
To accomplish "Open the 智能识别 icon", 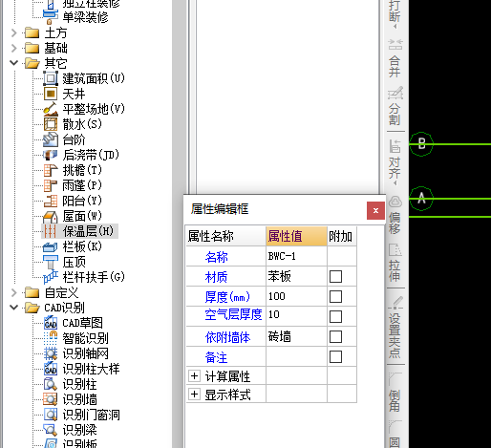I will (51, 338).
